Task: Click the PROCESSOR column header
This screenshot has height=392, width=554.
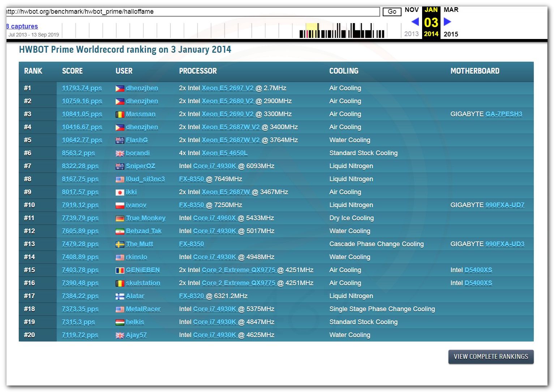Action: [198, 71]
